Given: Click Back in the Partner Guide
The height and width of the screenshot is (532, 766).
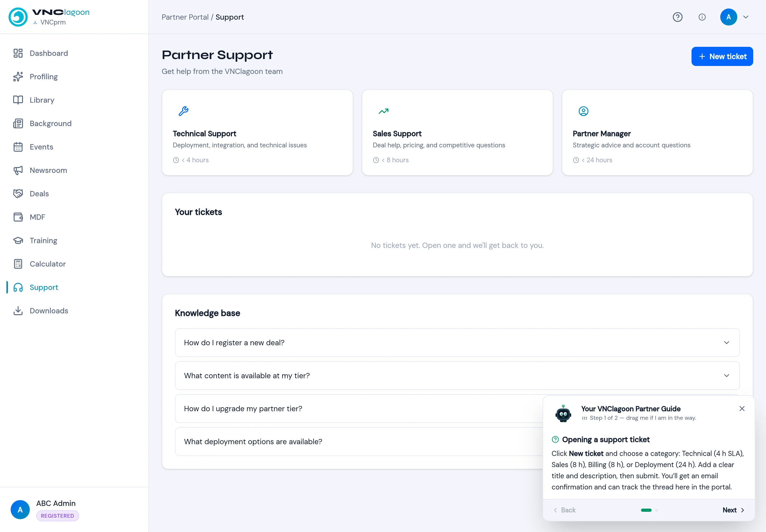Looking at the screenshot, I should (565, 510).
